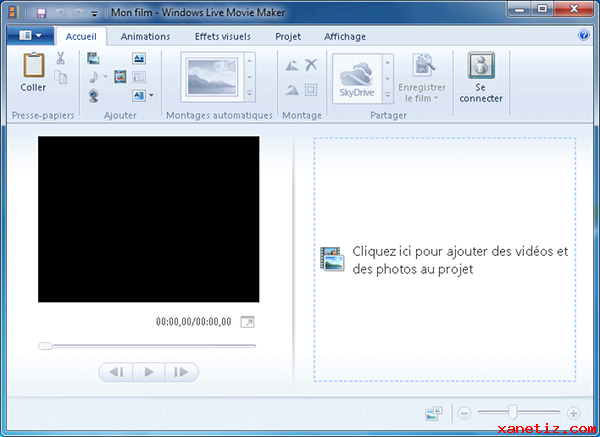Change thumbnail size icon in status bar
The height and width of the screenshot is (437, 600).
[x=434, y=414]
